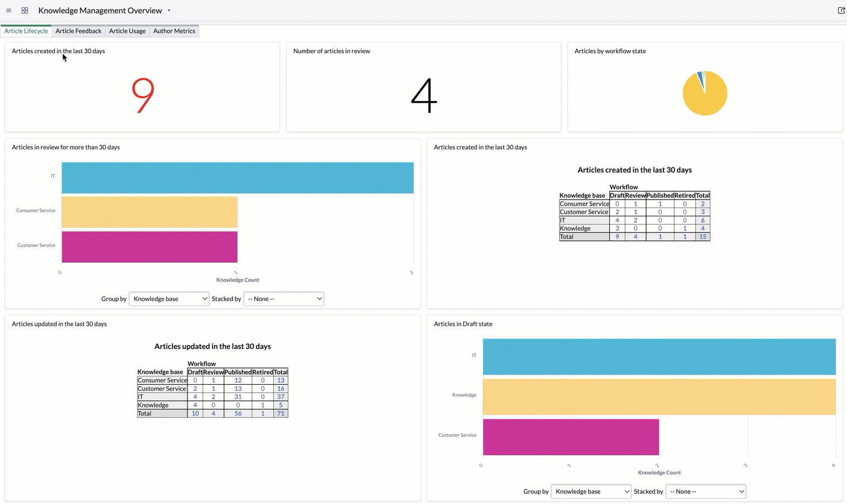Click the IT bar in Draft state chart
Viewport: 847px width, 504px height.
[660, 357]
